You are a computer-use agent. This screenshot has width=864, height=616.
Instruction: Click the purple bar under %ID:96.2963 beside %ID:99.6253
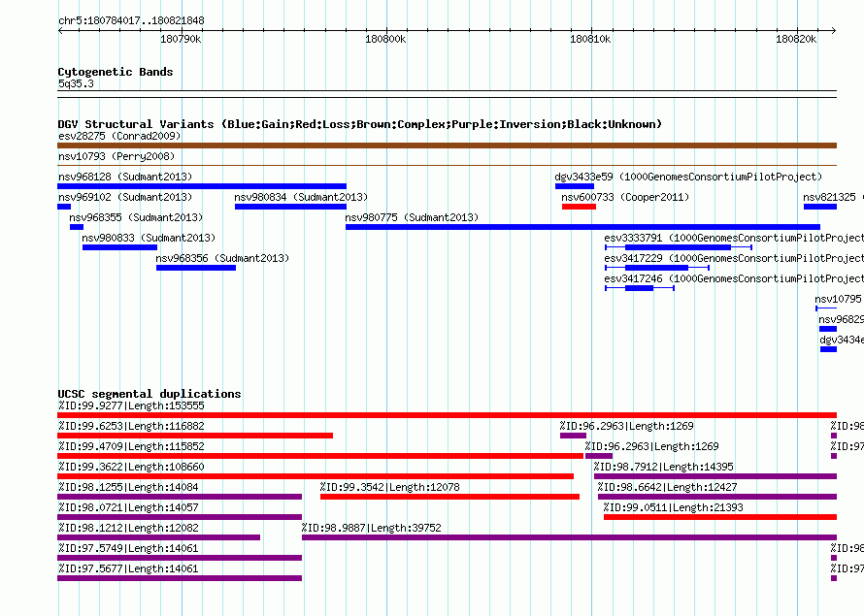point(573,436)
